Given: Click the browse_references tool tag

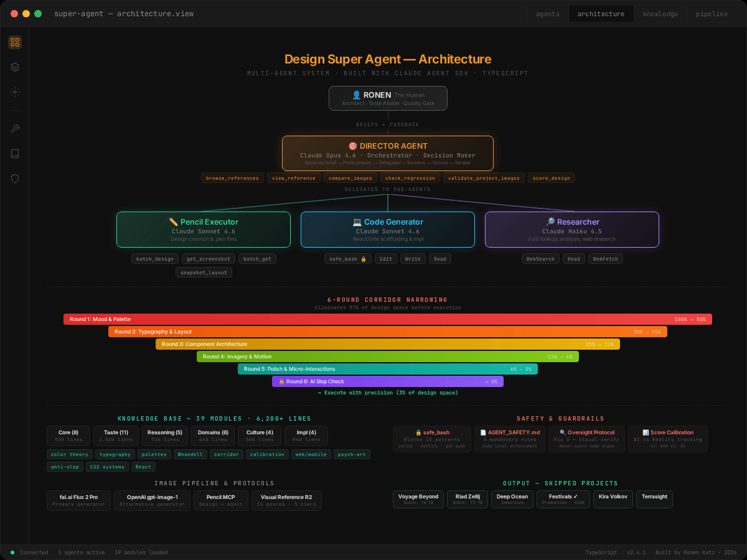Looking at the screenshot, I should click(x=232, y=178).
